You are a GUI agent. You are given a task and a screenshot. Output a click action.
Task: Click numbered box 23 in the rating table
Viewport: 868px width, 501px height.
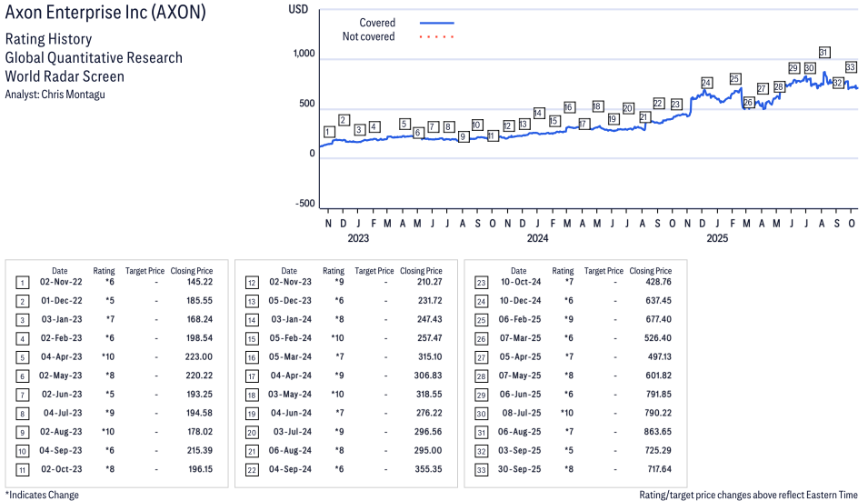tap(481, 283)
